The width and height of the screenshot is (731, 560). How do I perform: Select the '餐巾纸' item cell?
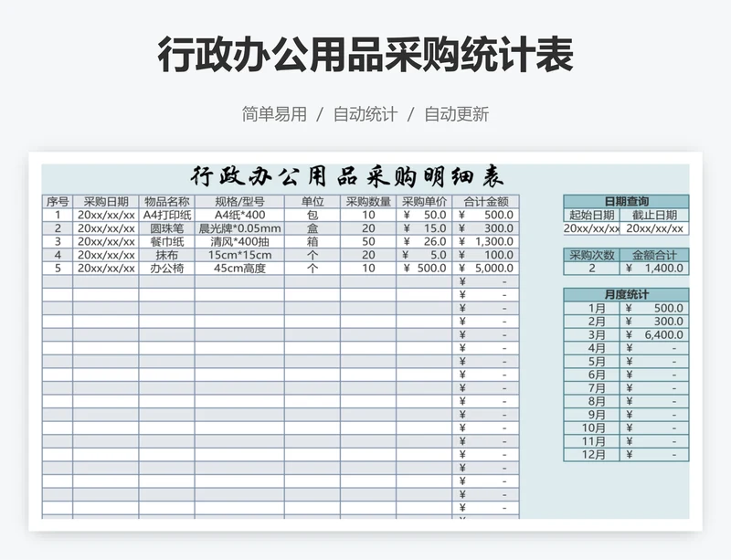pos(167,241)
